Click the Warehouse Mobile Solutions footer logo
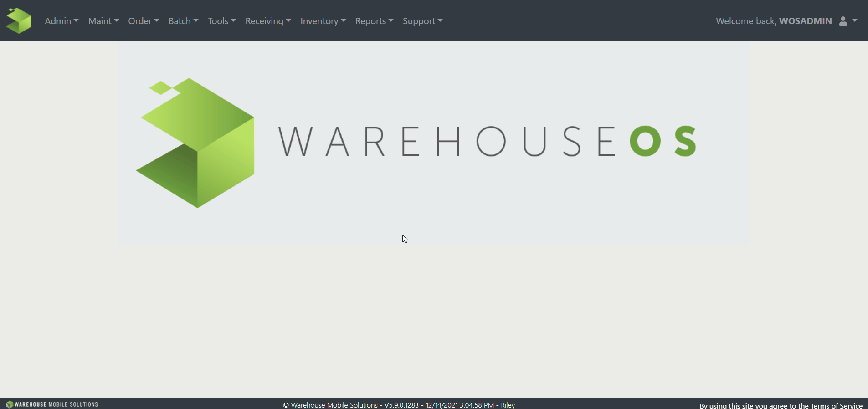Viewport: 868px width, 409px height. pos(52,404)
